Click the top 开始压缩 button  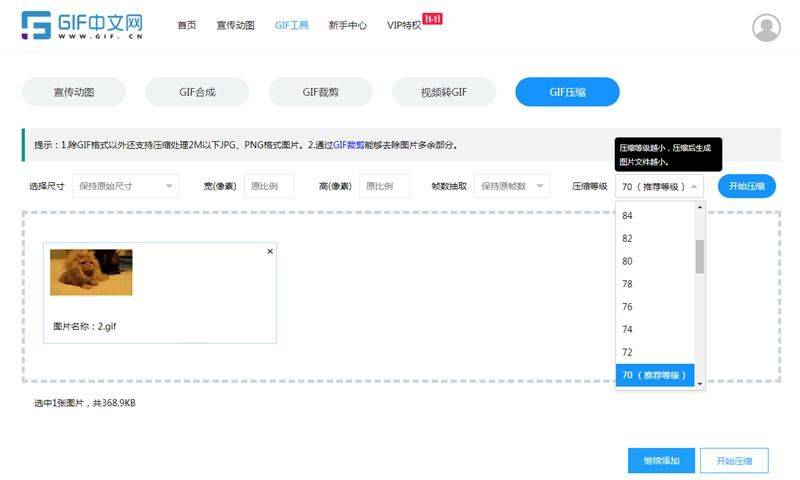(x=747, y=186)
